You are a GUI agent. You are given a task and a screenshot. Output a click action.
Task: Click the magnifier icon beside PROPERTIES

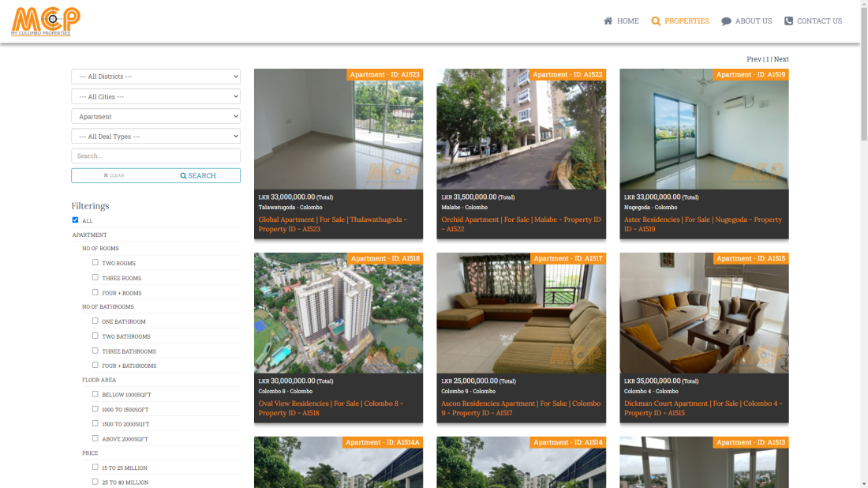pos(656,21)
